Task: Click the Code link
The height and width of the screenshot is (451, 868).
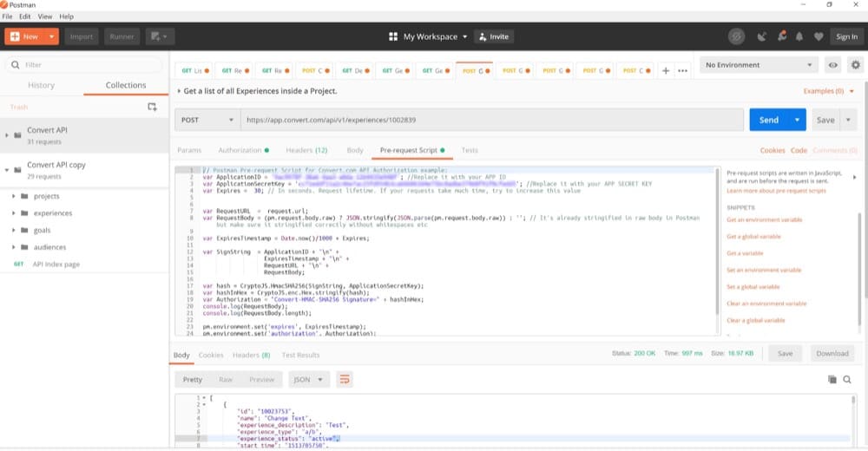Action: coord(799,150)
